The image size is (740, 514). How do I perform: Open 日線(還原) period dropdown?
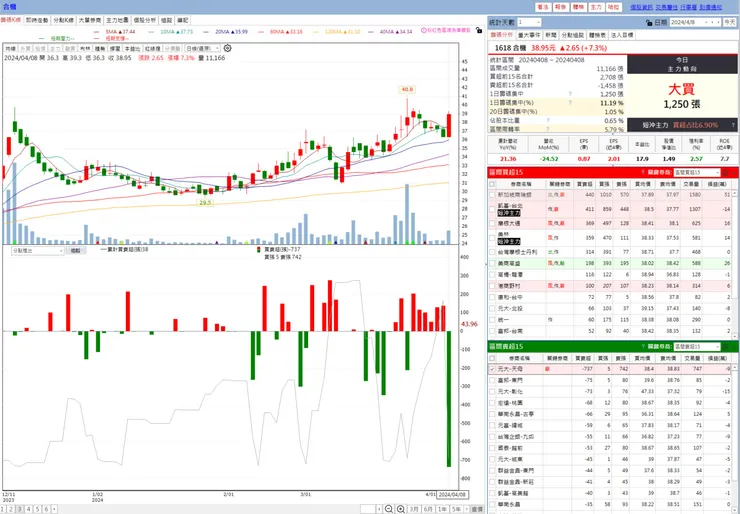(x=202, y=48)
